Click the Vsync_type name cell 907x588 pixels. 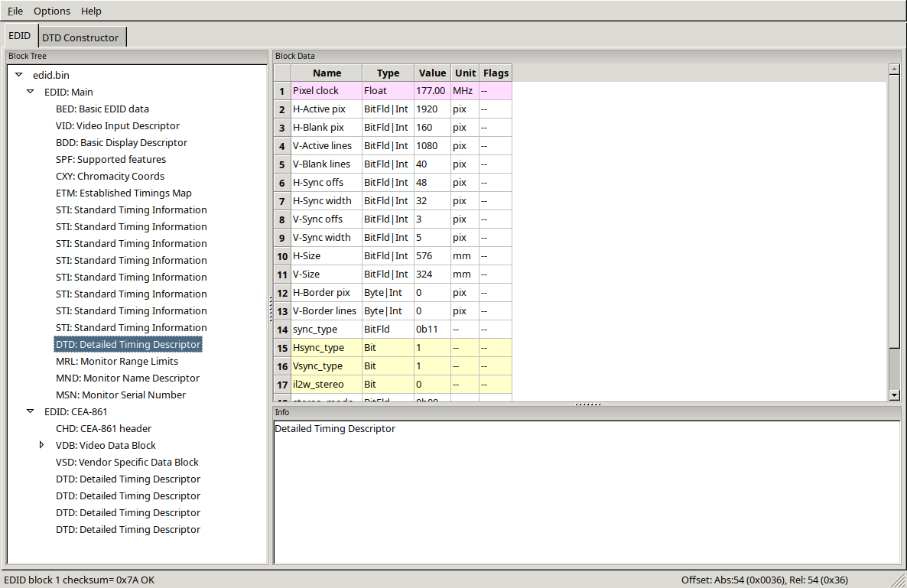[x=327, y=366]
